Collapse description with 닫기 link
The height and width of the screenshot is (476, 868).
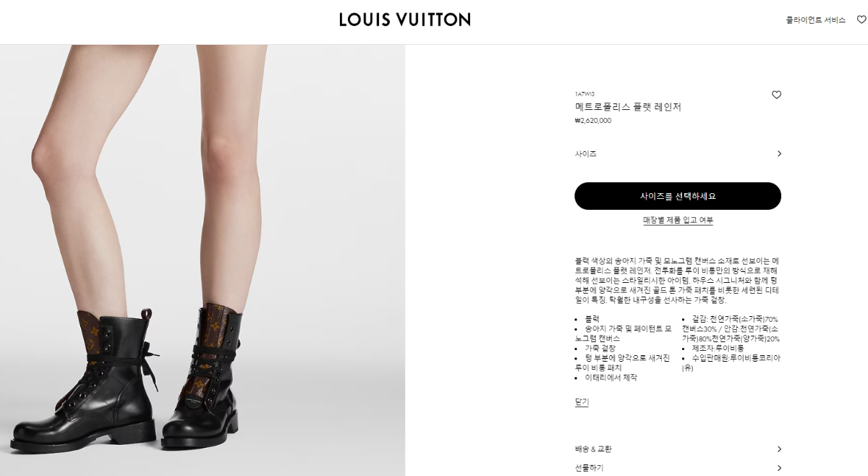tap(582, 401)
